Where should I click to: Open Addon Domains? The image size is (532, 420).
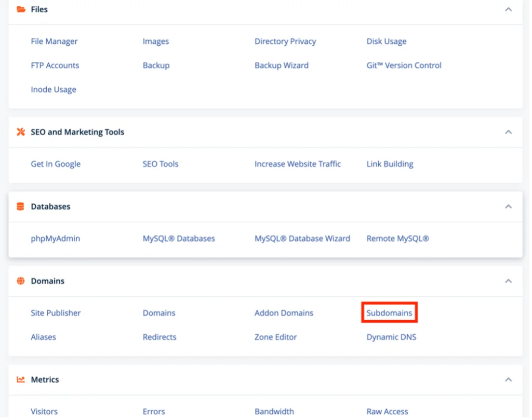coord(284,313)
